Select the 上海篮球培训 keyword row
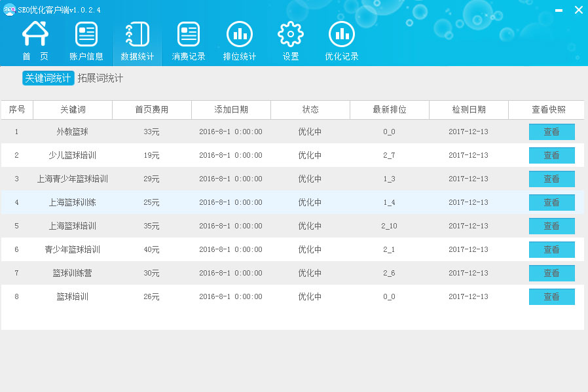 click(73, 226)
